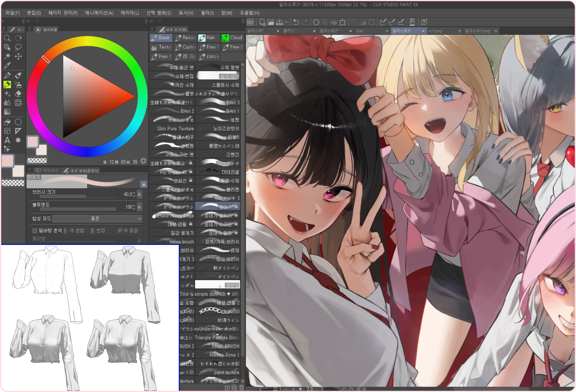
Task: Select the 문대기 brush in sub tool list
Action: (x=218, y=207)
